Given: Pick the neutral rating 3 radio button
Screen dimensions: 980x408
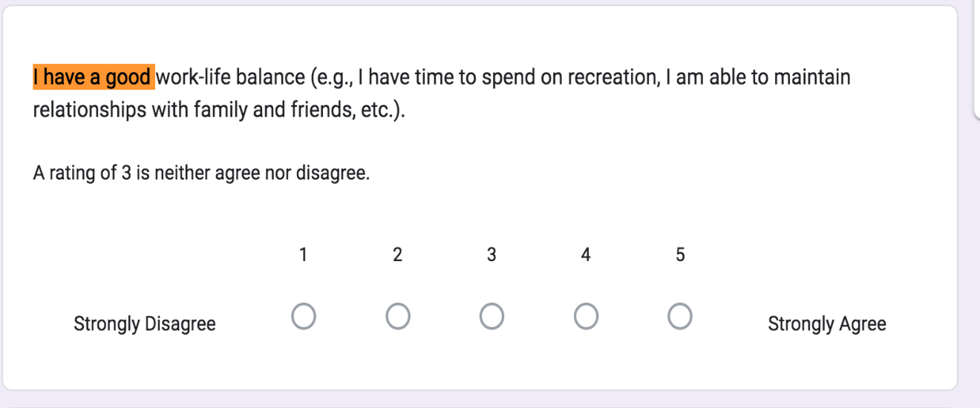Looking at the screenshot, I should (491, 317).
